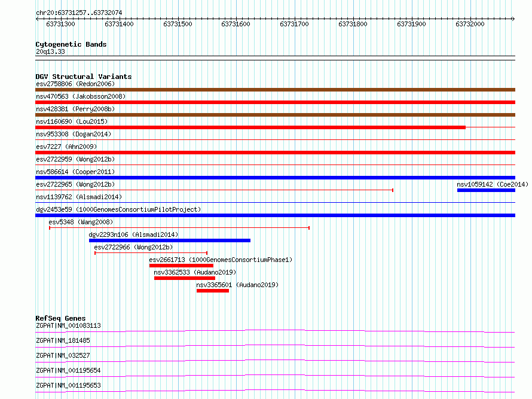Select the nsv1160690 (Lou2015) label
This screenshot has width=532, height=399.
(x=72, y=121)
